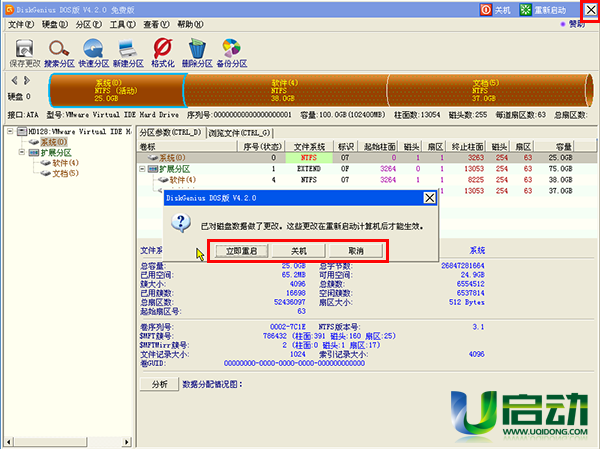Click the 保存更改 save changes icon
This screenshot has height=449, width=600.
click(x=24, y=53)
